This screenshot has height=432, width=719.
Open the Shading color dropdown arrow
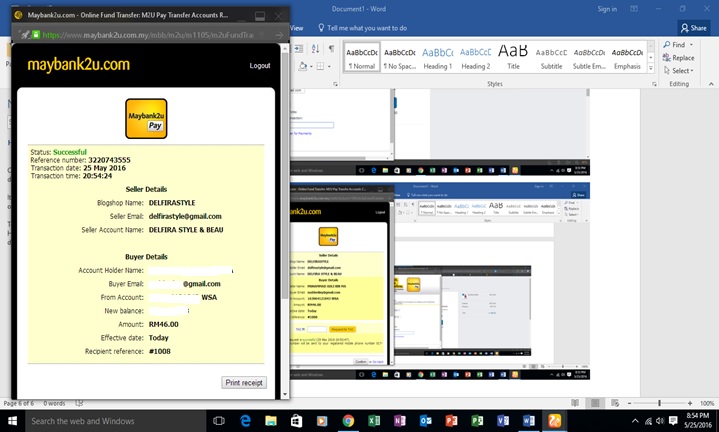point(311,66)
